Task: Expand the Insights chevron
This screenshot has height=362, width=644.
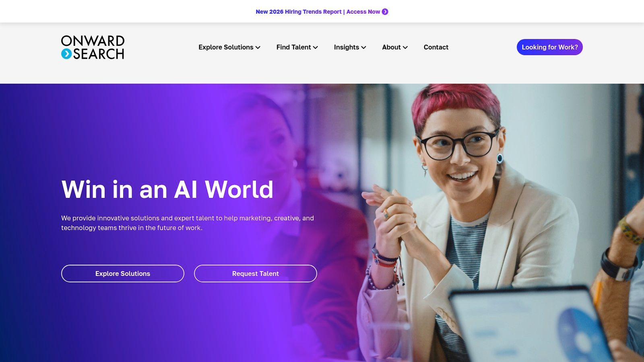Action: click(x=364, y=47)
